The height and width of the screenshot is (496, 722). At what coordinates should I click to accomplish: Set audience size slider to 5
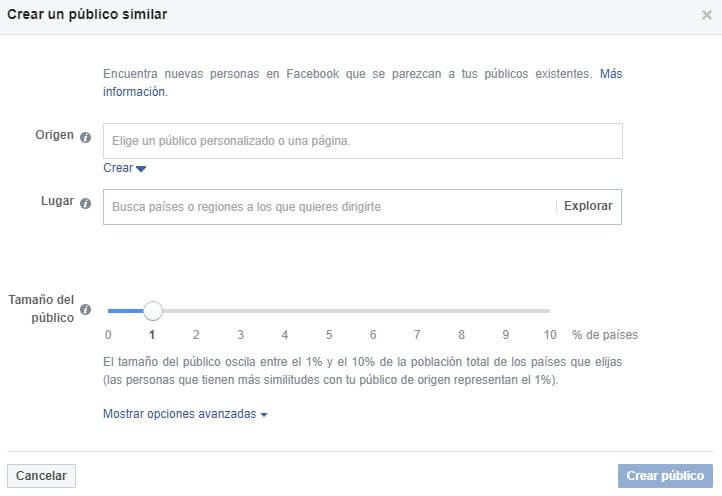click(x=329, y=311)
